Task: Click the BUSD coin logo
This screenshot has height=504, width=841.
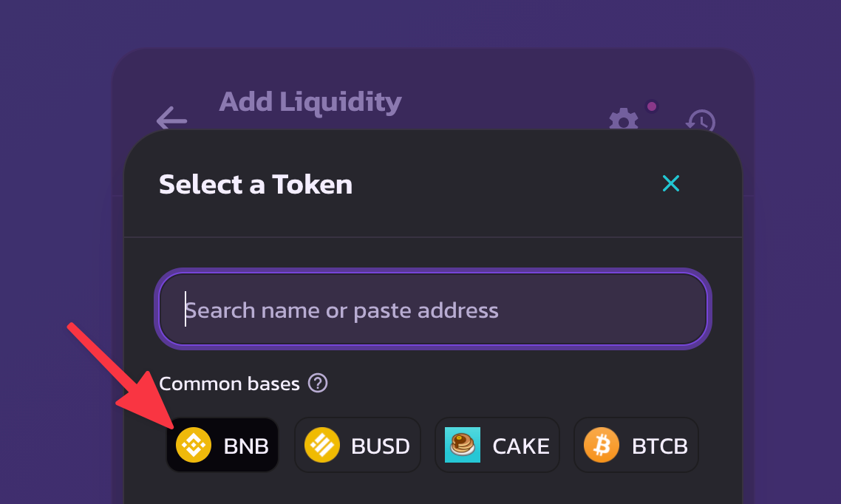Action: point(322,445)
